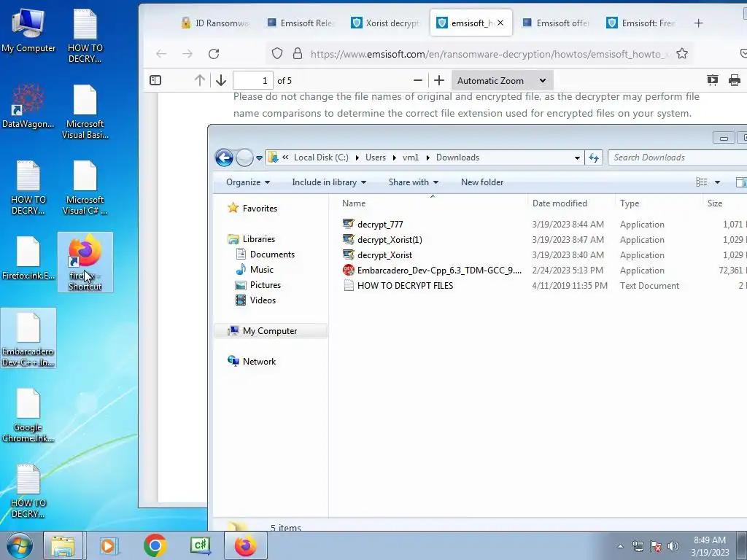Open Include in library menu
The width and height of the screenshot is (747, 560).
click(329, 182)
